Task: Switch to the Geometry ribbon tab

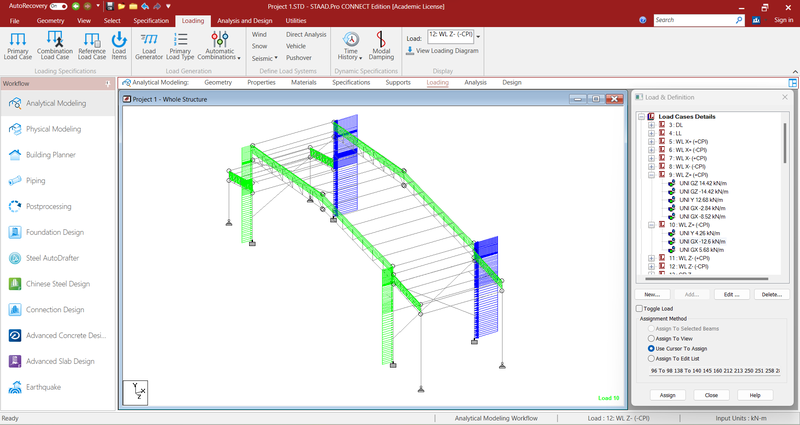Action: (x=51, y=21)
